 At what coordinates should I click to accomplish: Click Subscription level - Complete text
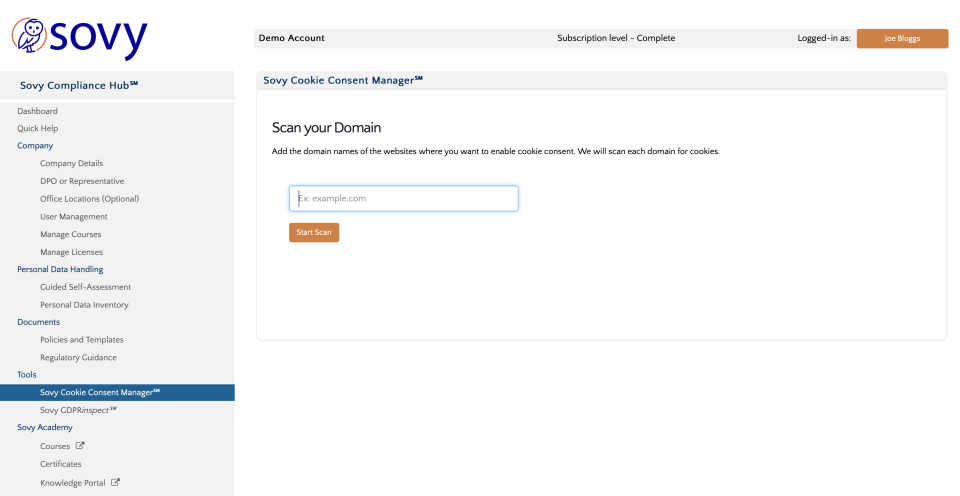(616, 38)
